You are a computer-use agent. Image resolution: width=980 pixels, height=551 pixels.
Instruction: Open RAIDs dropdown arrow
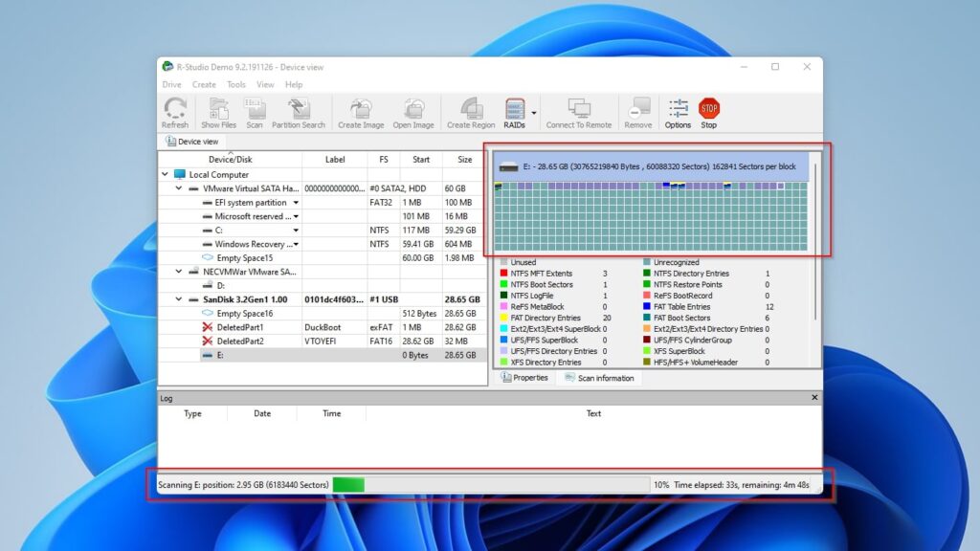pos(534,113)
